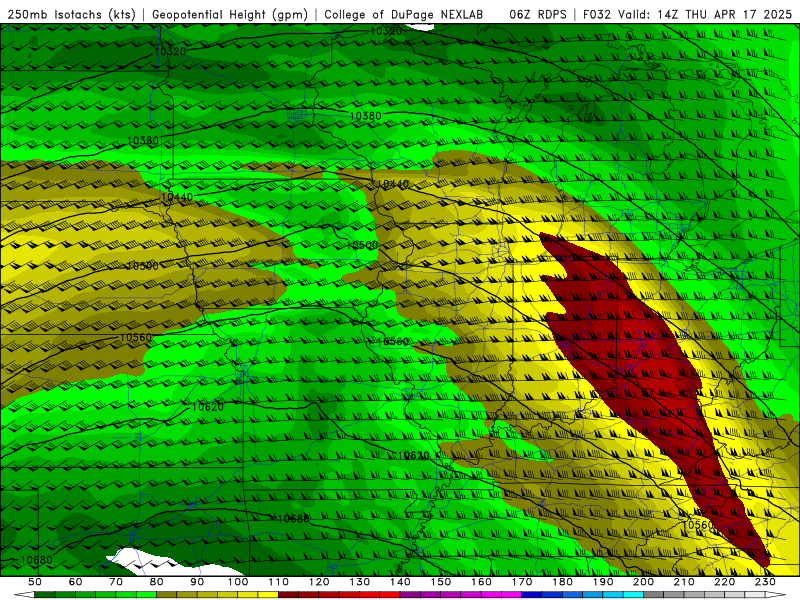
Task: Click the 80 value on the color scale
Action: [157, 582]
